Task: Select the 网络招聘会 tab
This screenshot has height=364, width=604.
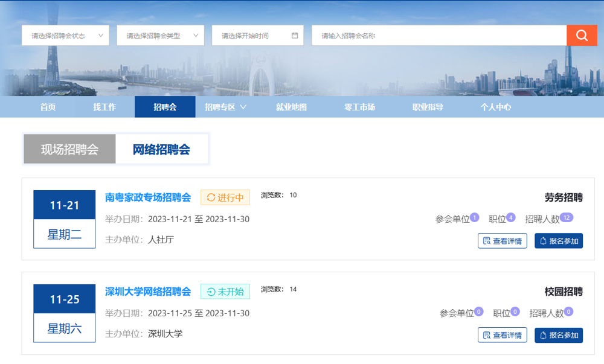Action: click(161, 149)
